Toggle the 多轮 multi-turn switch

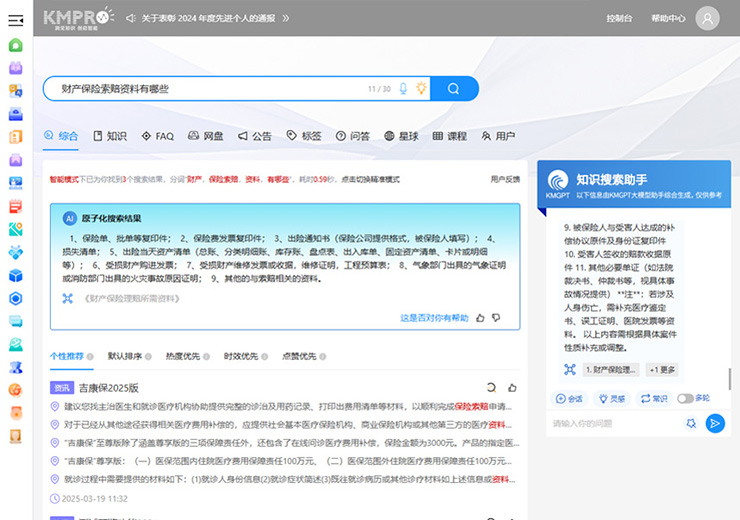pos(685,399)
